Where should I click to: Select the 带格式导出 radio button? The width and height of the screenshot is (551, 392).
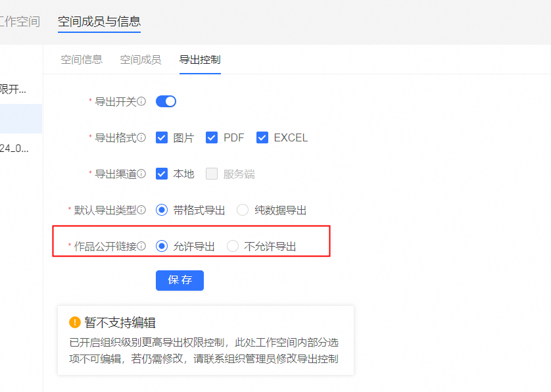pyautogui.click(x=162, y=210)
